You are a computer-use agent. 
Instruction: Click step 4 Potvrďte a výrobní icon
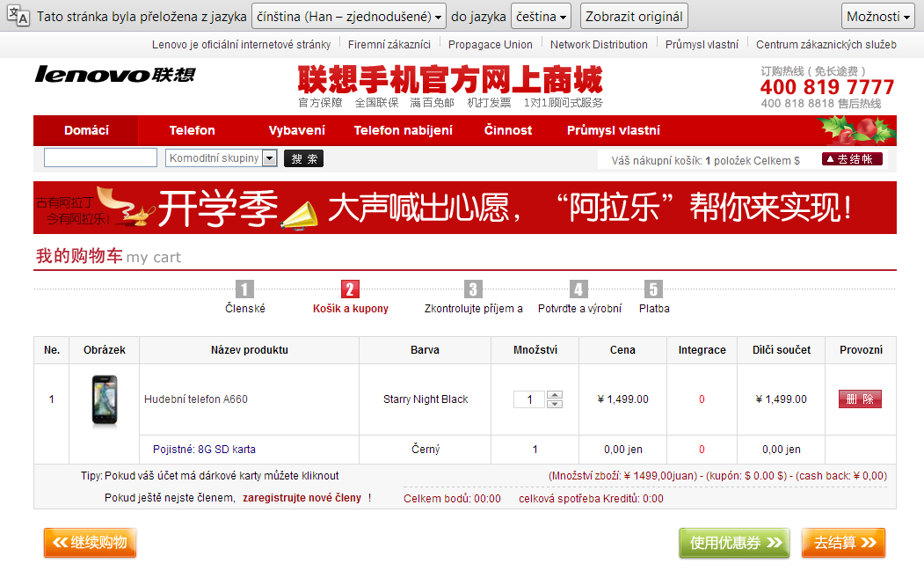578,289
